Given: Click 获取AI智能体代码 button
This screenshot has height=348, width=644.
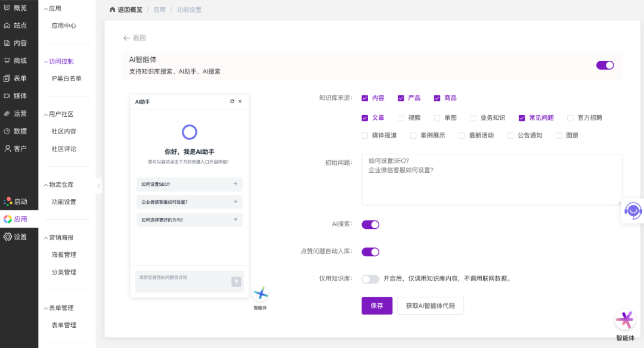Looking at the screenshot, I should coord(430,306).
